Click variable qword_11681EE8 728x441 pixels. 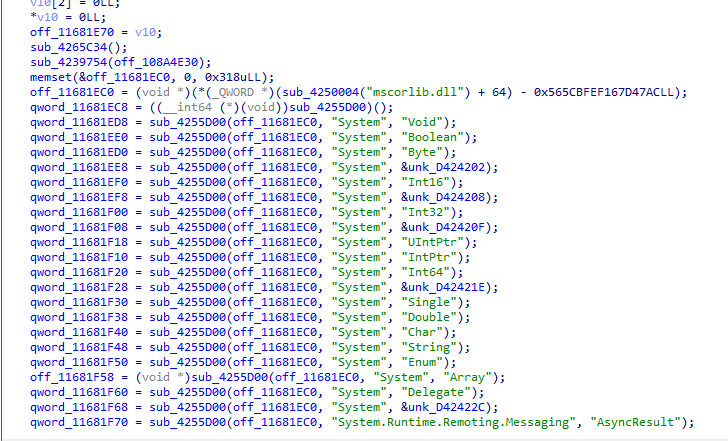point(79,167)
